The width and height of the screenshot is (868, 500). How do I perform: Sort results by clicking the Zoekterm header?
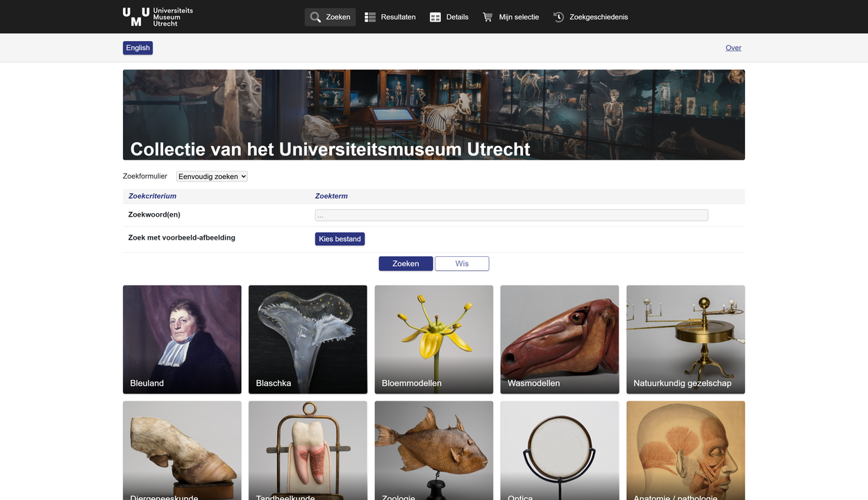pyautogui.click(x=331, y=196)
